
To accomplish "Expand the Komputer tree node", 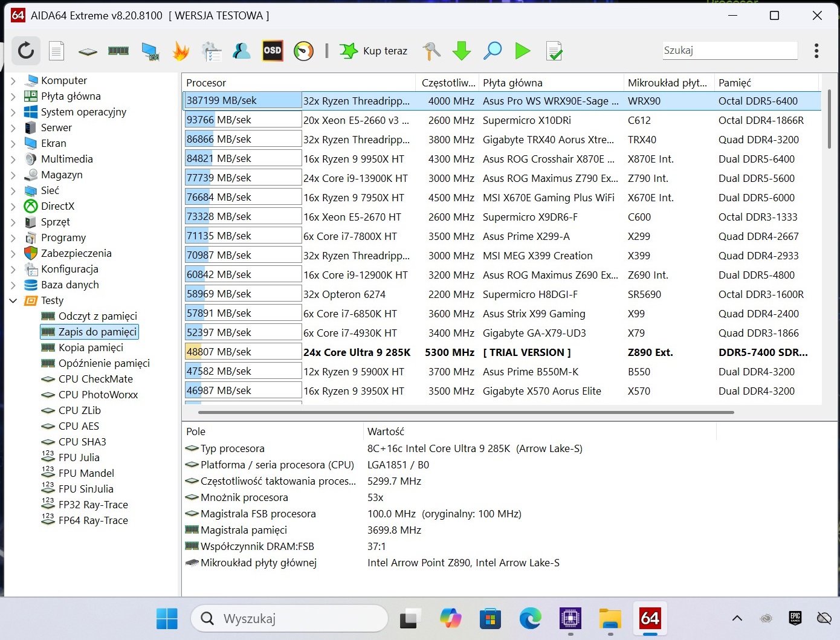I will [13, 80].
